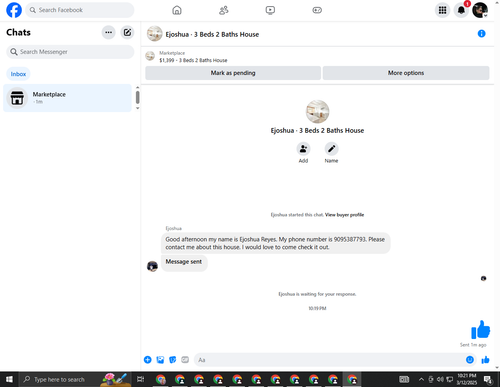This screenshot has height=387, width=500.
Task: Open the Friends icon in top bar
Action: (x=224, y=10)
